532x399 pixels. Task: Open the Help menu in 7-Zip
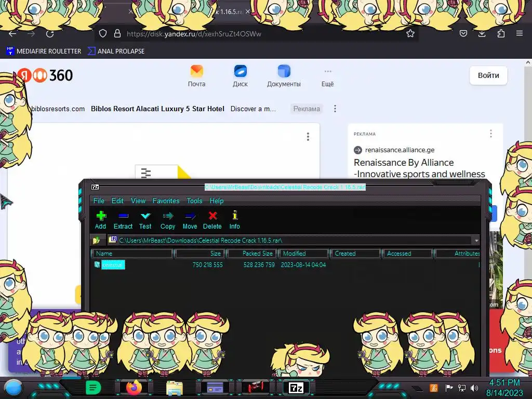[x=217, y=201]
